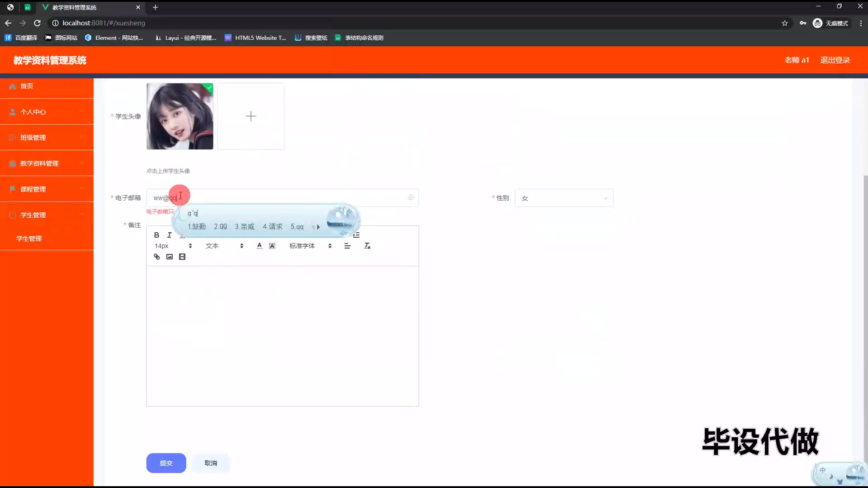The width and height of the screenshot is (868, 488).
Task: Insert a hyperlink in the editor
Action: [x=157, y=257]
